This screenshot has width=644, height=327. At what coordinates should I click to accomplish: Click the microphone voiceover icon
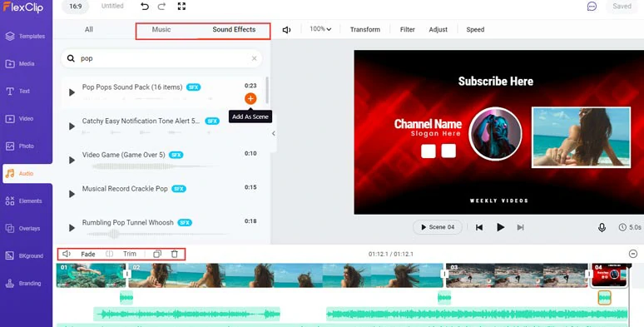[602, 227]
